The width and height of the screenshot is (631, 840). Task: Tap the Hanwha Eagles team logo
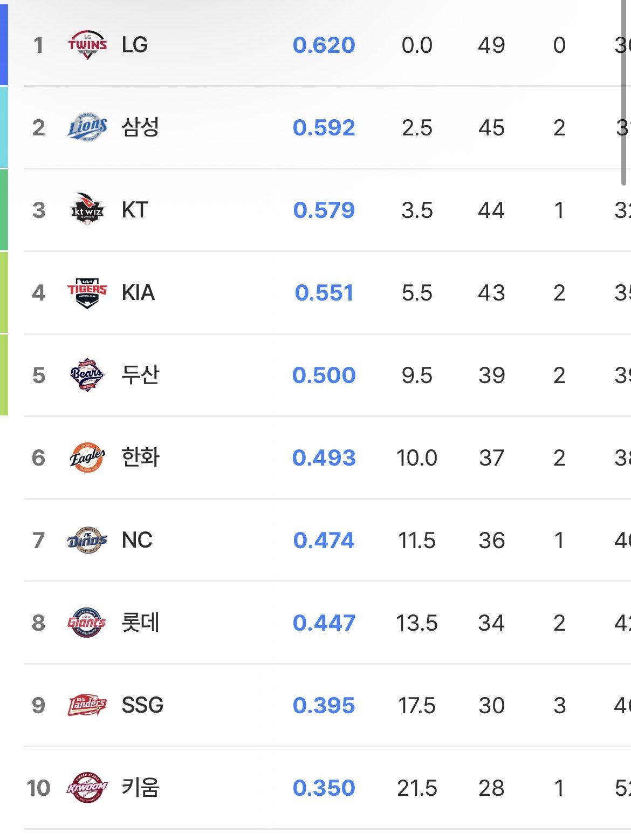coord(87,457)
